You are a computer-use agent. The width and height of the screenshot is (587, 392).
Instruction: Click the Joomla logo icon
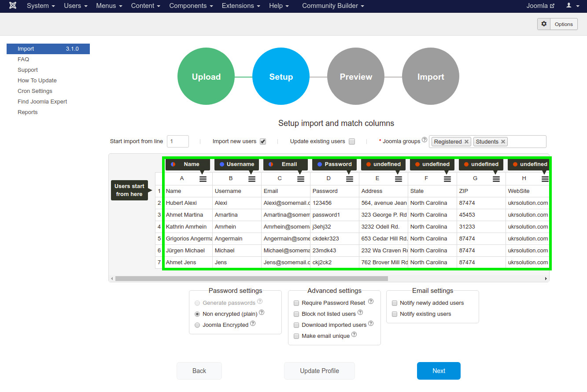13,6
